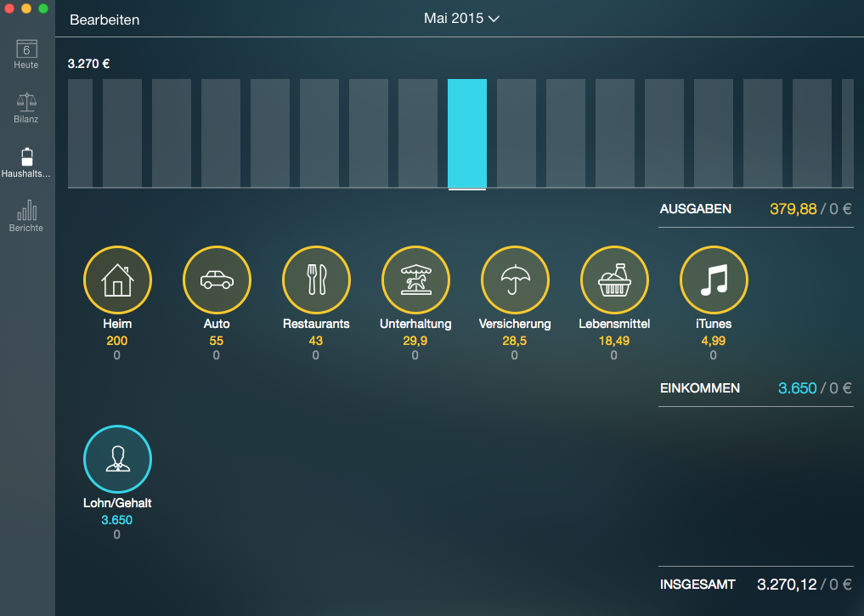Screen dimensions: 864x616
Task: Select the Lohn/Gehalt income icon
Action: pos(117,459)
